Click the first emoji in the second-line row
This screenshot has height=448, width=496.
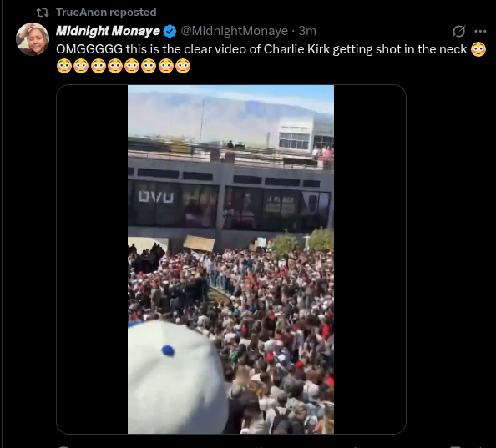pyautogui.click(x=64, y=66)
